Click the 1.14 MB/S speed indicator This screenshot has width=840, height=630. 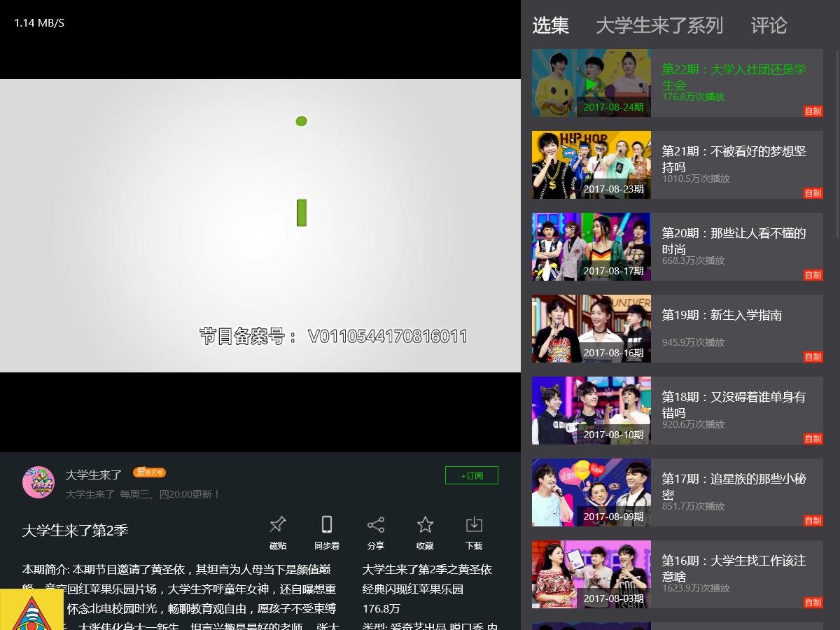(39, 22)
